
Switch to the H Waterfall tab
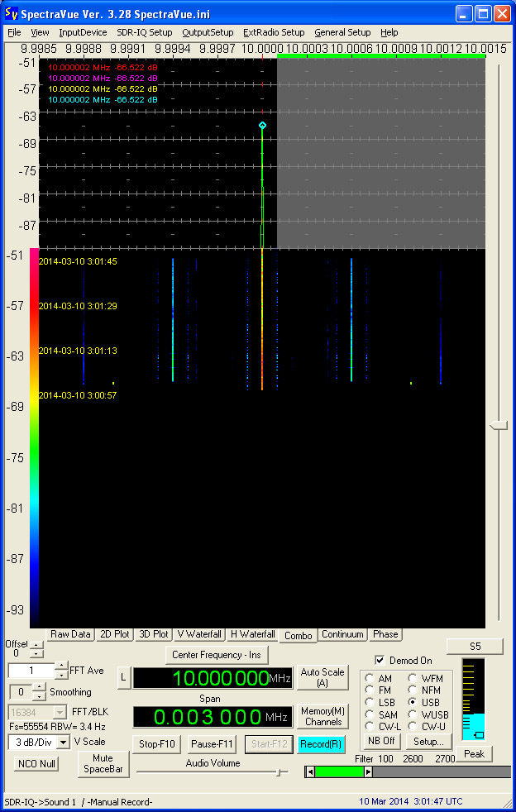[x=252, y=634]
